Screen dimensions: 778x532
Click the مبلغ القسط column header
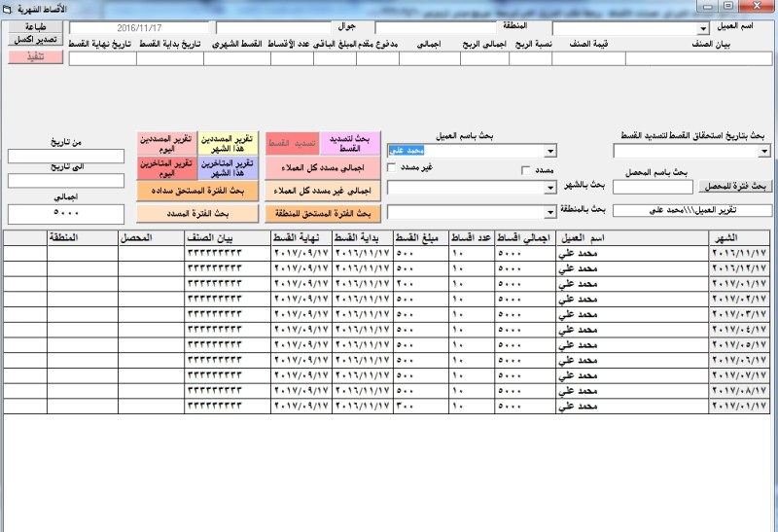click(x=421, y=237)
